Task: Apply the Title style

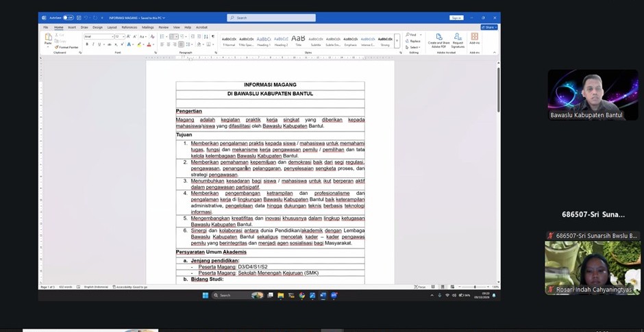Action: pyautogui.click(x=298, y=40)
